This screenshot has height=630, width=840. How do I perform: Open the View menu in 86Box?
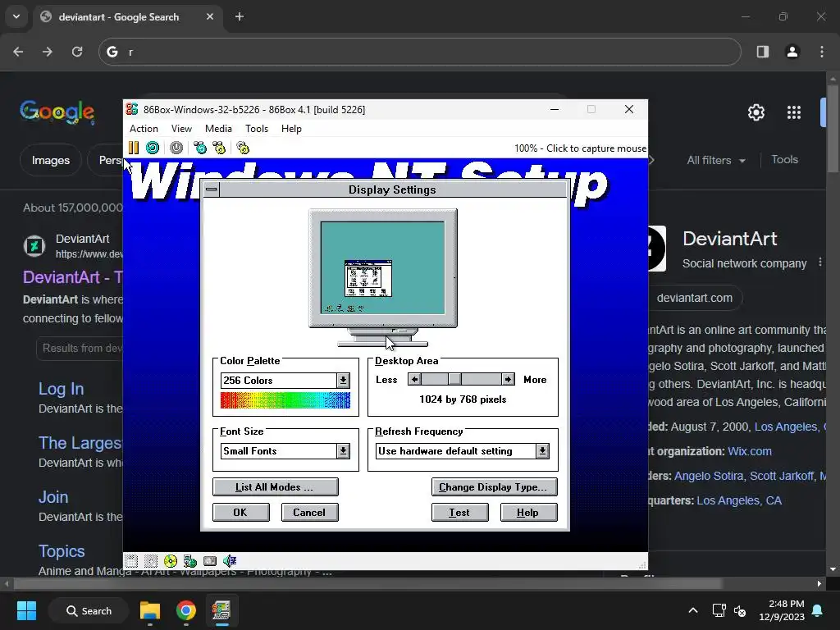181,129
